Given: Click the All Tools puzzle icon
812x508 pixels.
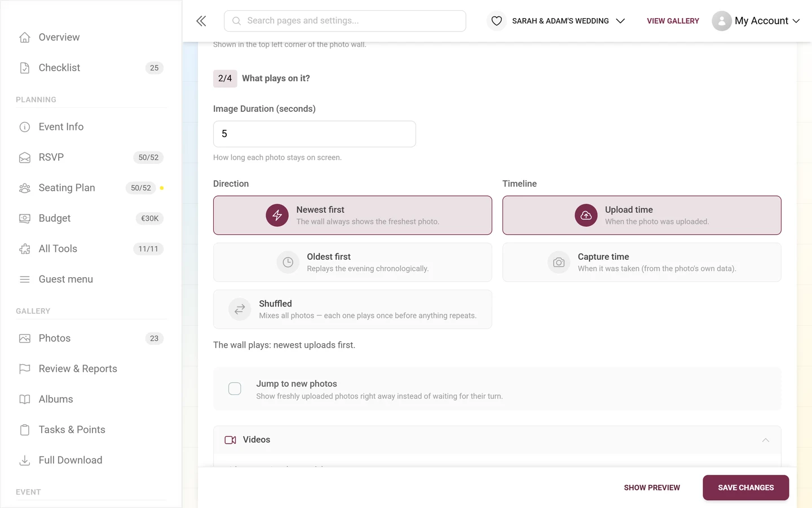Looking at the screenshot, I should click(25, 249).
